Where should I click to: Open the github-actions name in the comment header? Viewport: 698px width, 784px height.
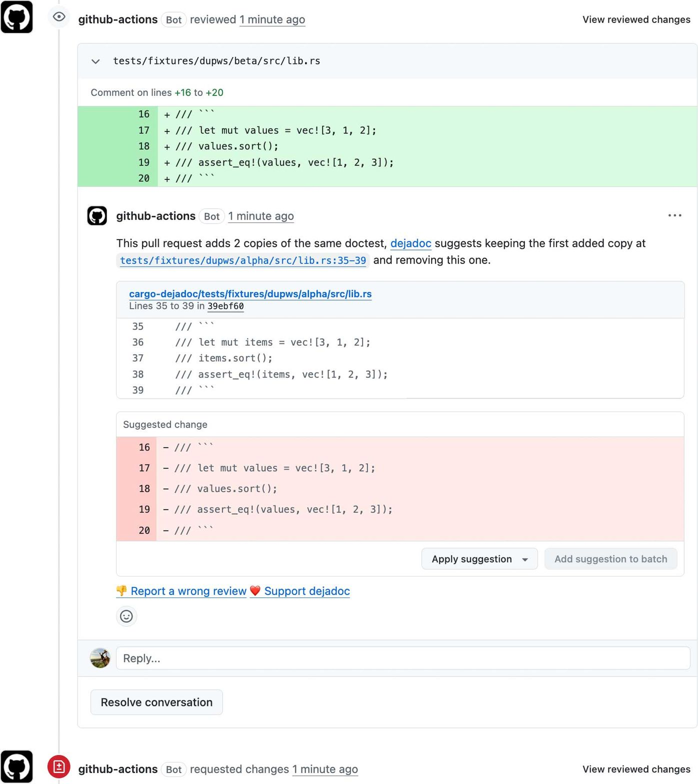click(156, 216)
